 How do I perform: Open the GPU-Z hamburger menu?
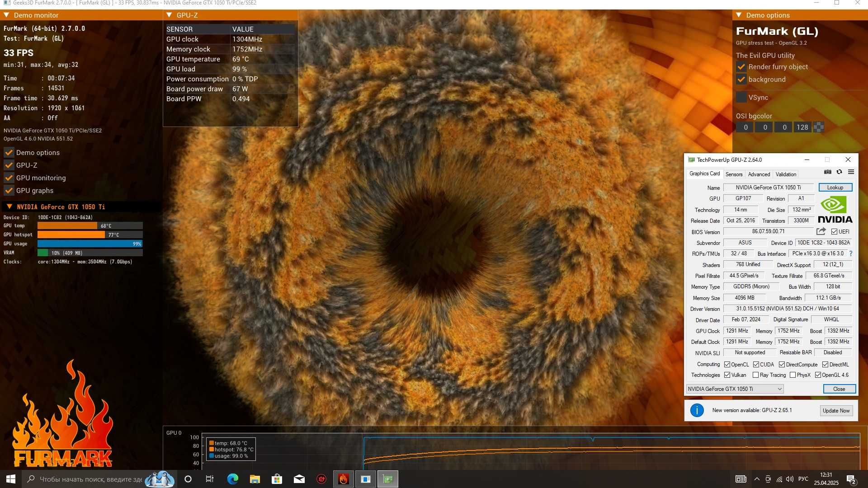pos(851,172)
